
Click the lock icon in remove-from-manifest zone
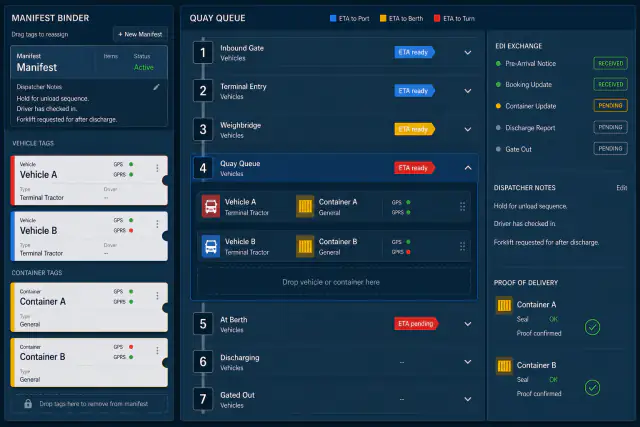pos(28,404)
